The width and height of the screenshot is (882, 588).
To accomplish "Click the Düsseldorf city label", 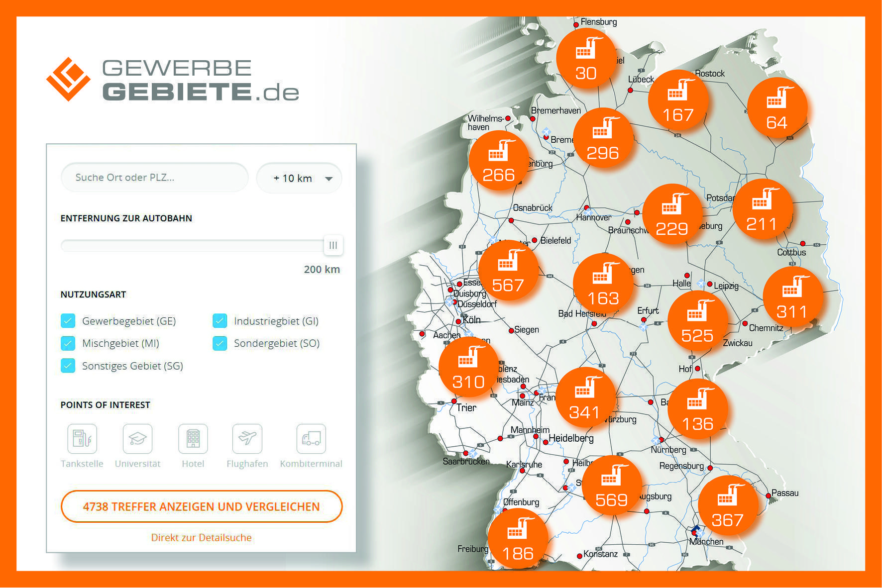I will tap(477, 304).
